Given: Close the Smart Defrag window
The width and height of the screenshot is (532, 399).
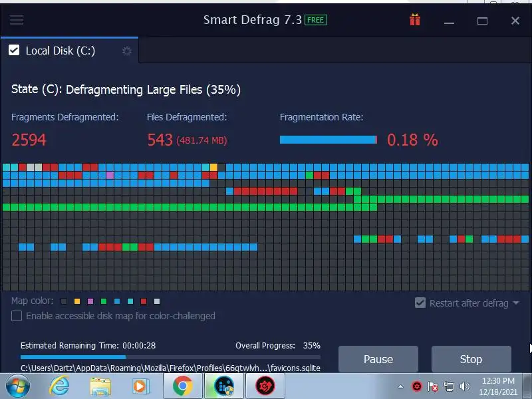Looking at the screenshot, I should coord(515,21).
